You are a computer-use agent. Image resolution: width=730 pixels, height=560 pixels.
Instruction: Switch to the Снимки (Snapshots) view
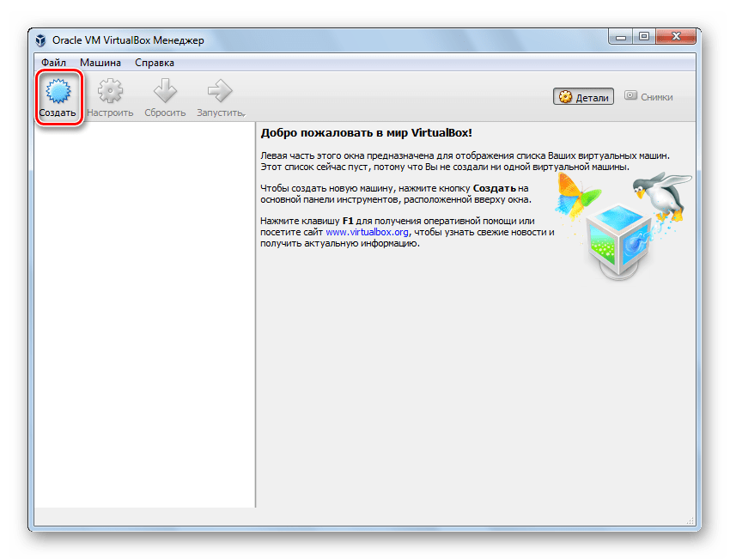click(x=648, y=97)
